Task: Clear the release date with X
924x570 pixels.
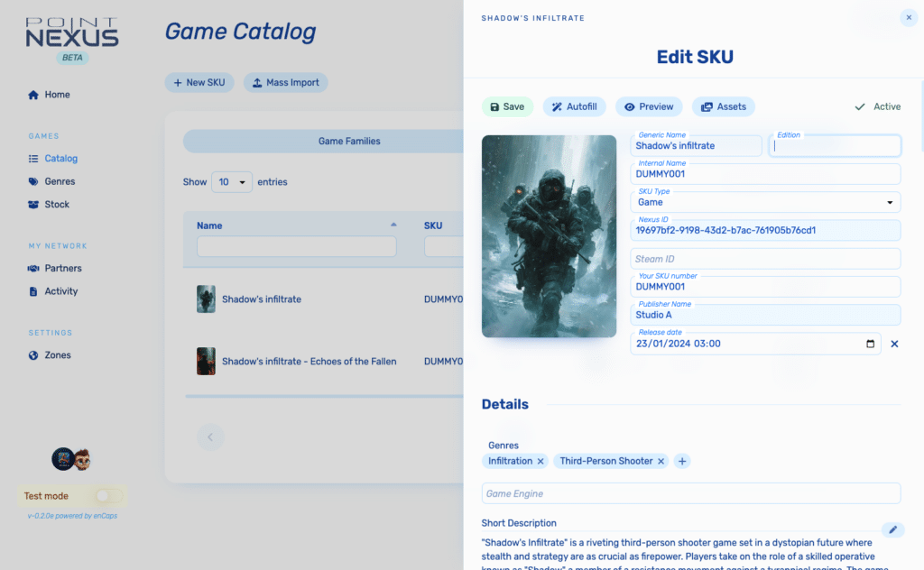Action: coord(894,344)
